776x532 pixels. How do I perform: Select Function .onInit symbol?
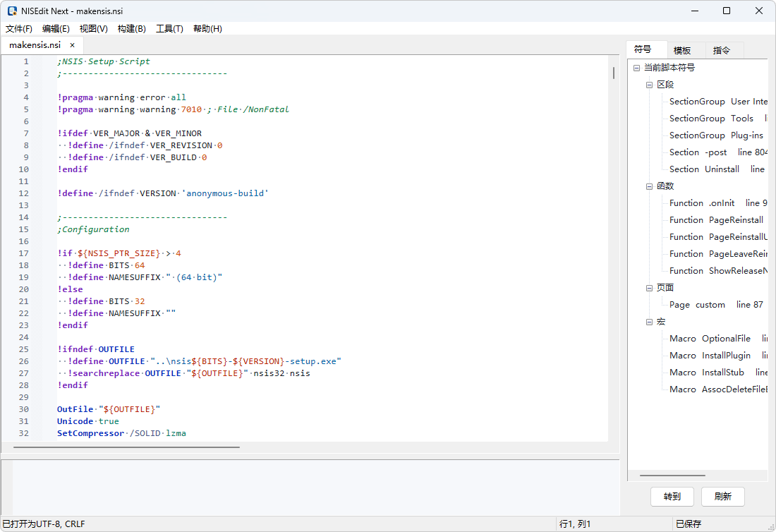tap(718, 203)
